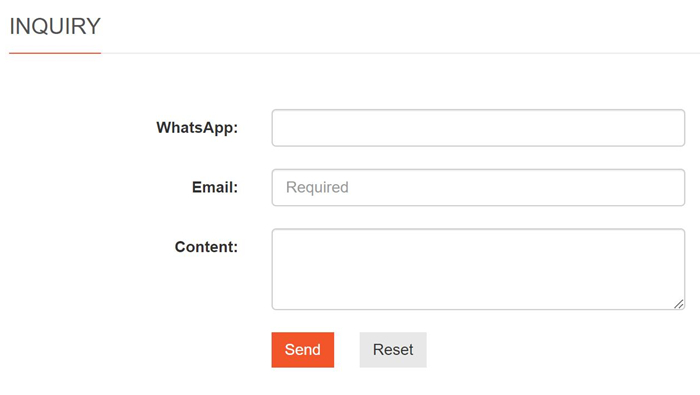Click inside the Content text area
The height and width of the screenshot is (395, 700).
(x=478, y=269)
